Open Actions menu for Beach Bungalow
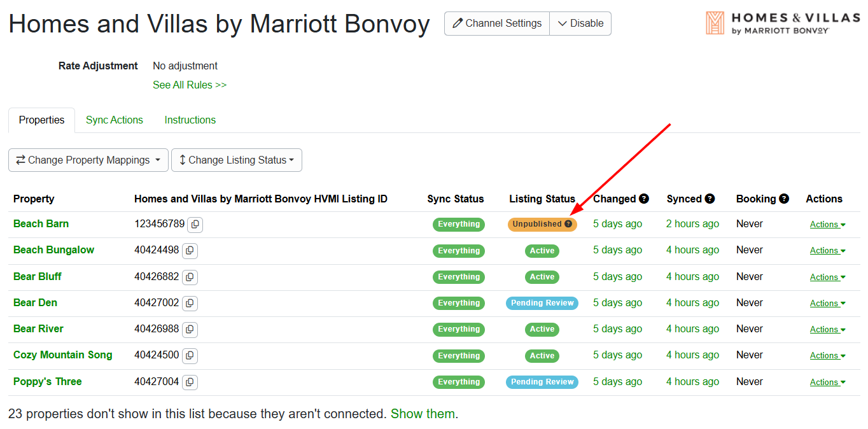The height and width of the screenshot is (429, 868). [827, 251]
